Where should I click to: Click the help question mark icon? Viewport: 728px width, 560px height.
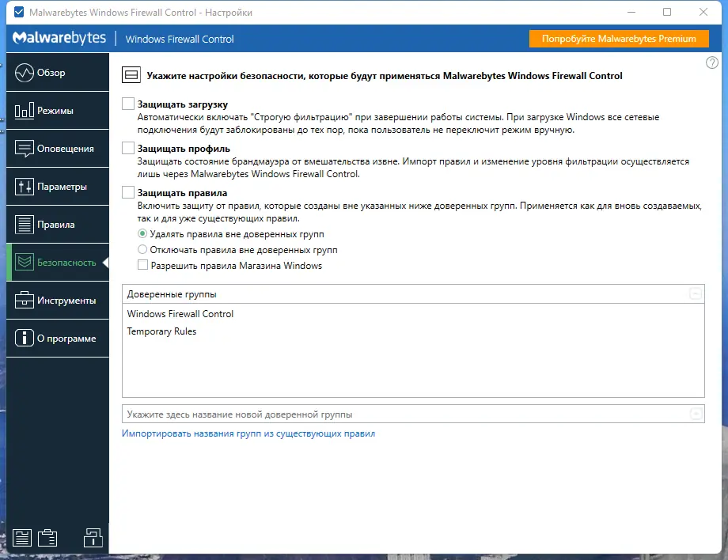[x=711, y=62]
